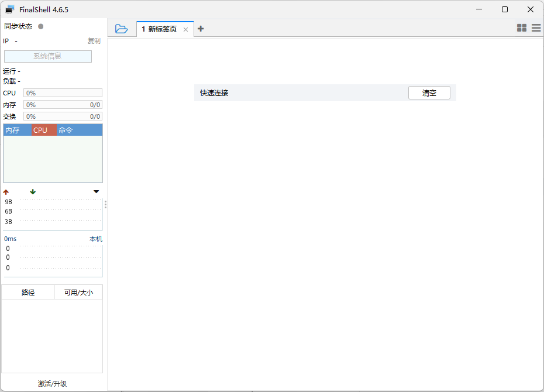Viewport: 544px width, 392px height.
Task: Click the red upload arrow icon
Action: pos(6,192)
